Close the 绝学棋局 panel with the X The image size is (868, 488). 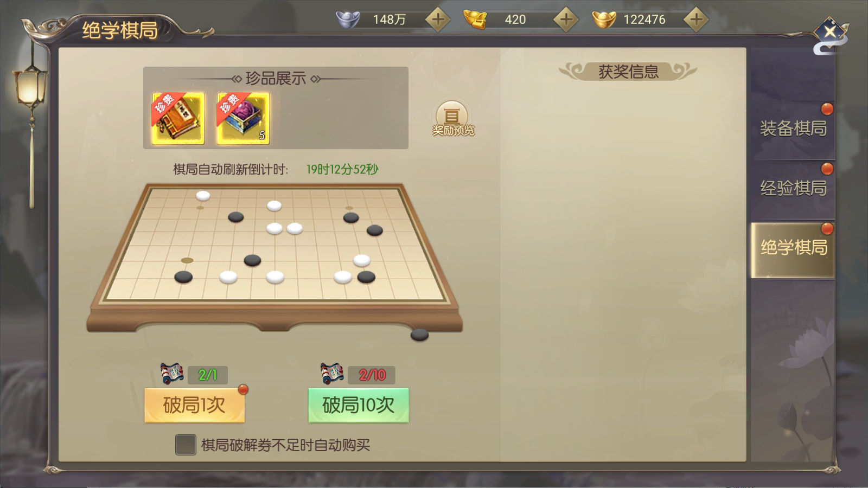tap(830, 32)
